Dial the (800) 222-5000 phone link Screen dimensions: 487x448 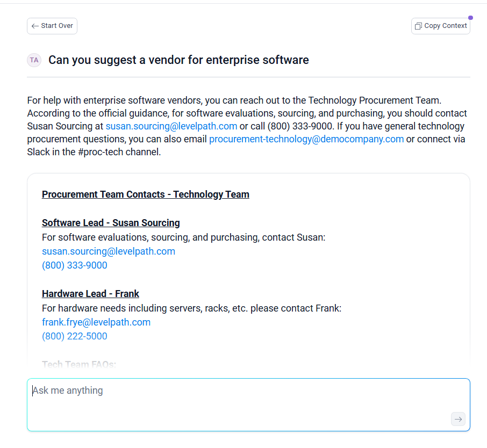pyautogui.click(x=75, y=336)
